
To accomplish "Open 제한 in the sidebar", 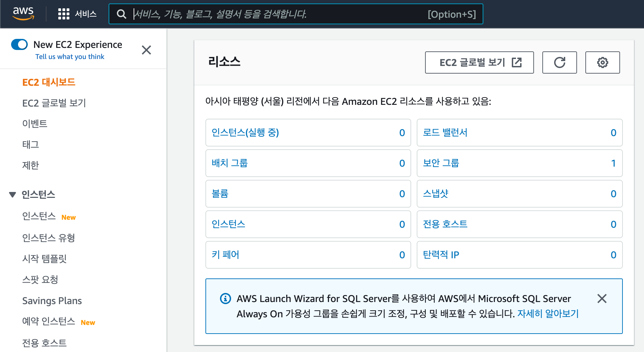I will tap(31, 165).
